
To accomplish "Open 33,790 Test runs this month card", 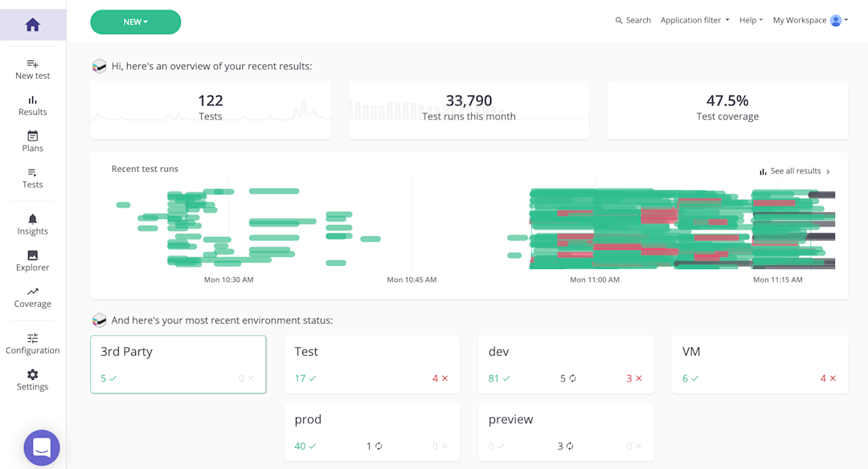I will tap(469, 110).
